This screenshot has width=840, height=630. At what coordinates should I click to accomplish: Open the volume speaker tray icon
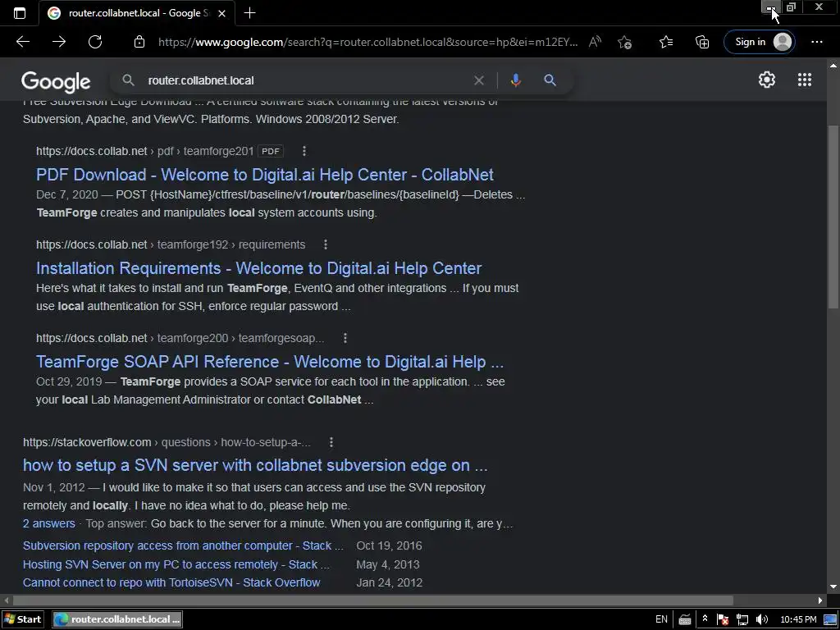click(762, 620)
